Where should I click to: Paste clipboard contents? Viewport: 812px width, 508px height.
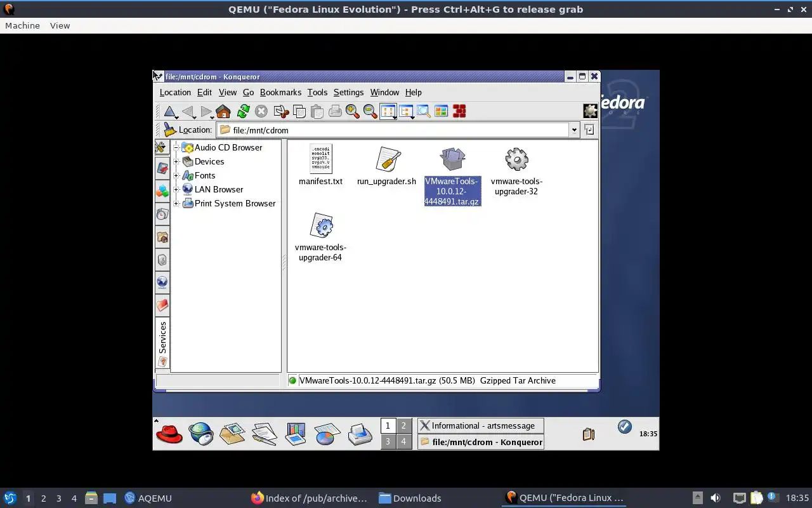[317, 112]
